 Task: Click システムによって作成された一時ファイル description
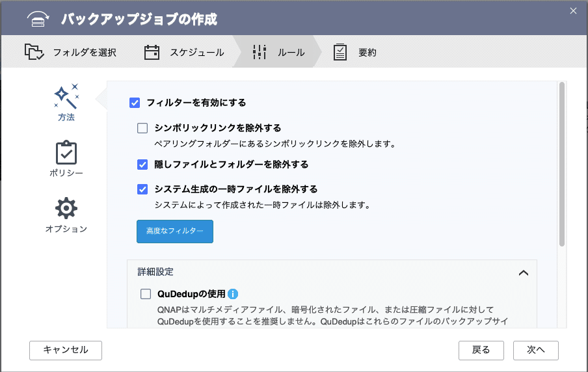263,205
